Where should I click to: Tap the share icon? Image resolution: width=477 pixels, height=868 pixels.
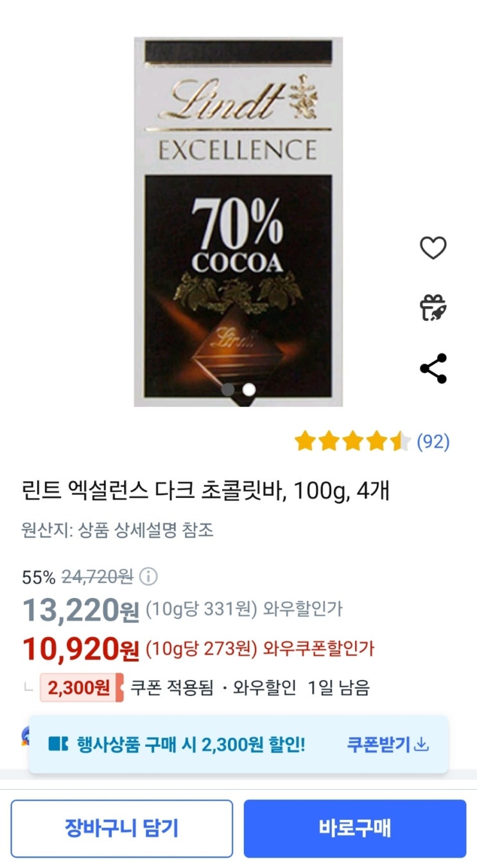click(x=433, y=368)
